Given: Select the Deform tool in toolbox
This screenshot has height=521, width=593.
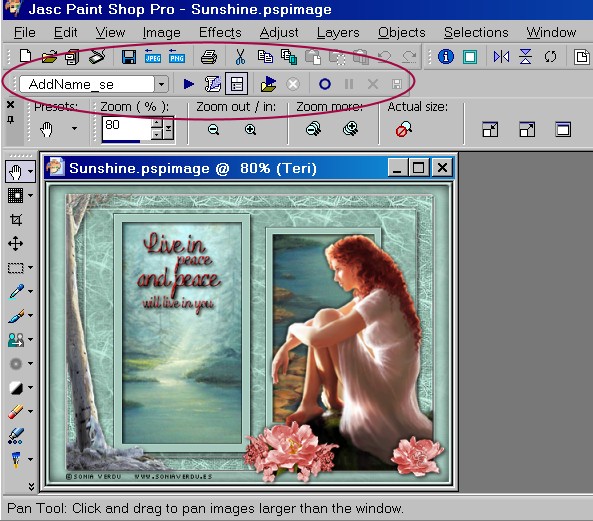Looking at the screenshot, I should (x=16, y=195).
